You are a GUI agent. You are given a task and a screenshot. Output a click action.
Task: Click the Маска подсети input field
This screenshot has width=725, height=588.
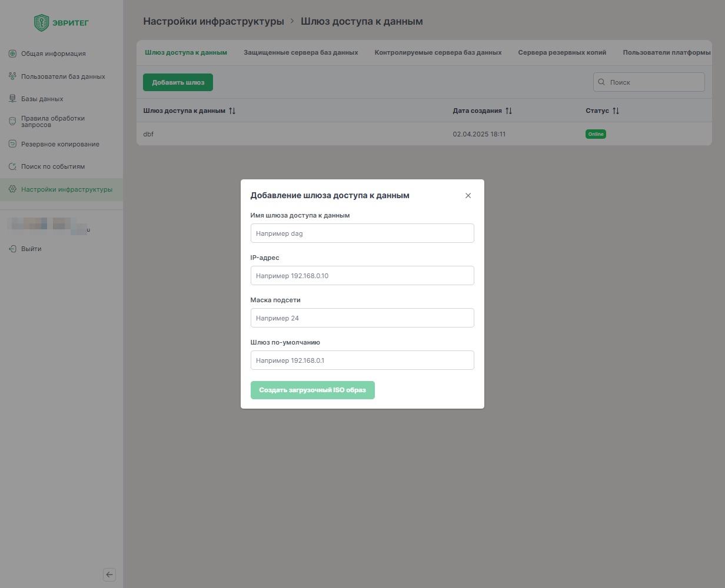tap(362, 318)
